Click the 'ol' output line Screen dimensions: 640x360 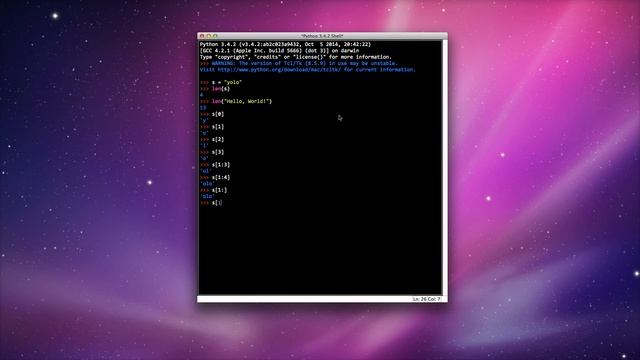(206, 171)
